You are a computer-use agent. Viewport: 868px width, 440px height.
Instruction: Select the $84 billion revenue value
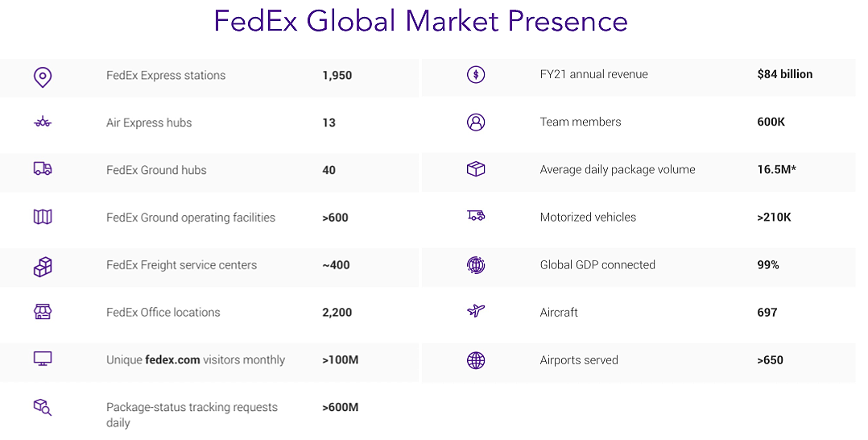tap(785, 74)
